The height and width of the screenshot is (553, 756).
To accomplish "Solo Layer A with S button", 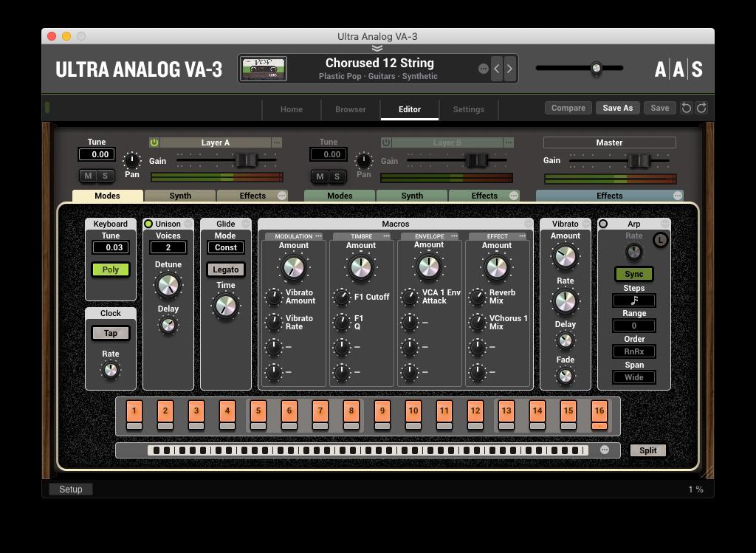I will (x=105, y=176).
